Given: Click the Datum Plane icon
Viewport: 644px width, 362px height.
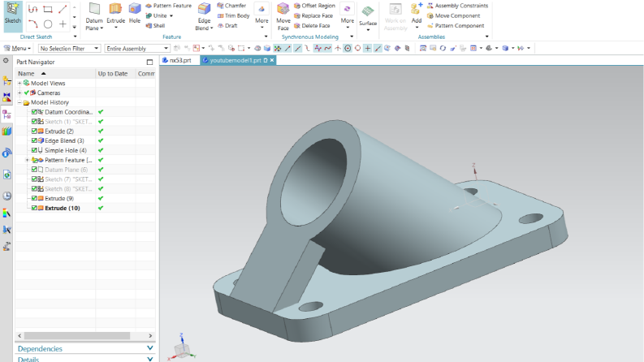Looking at the screenshot, I should coord(94,9).
